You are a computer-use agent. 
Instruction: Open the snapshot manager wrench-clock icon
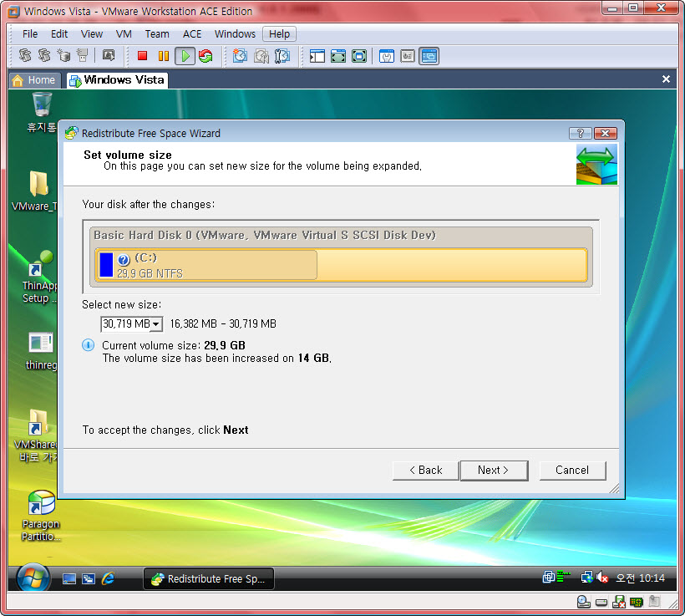[x=282, y=56]
